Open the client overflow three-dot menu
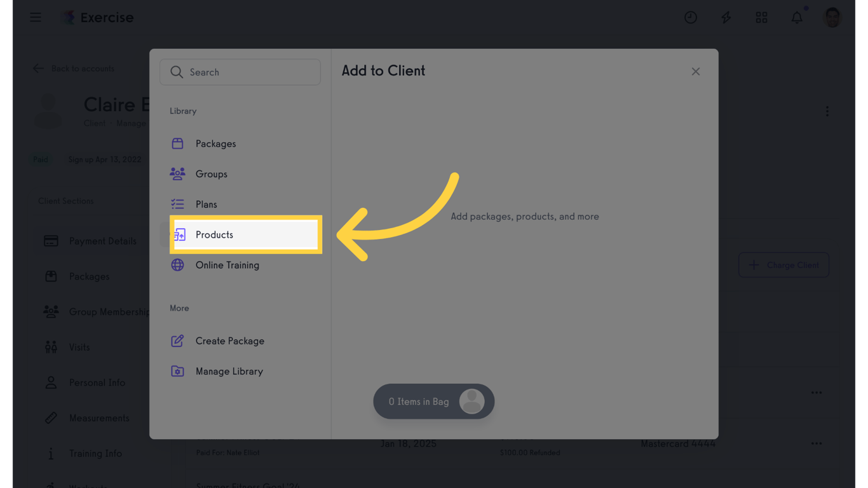868x488 pixels. point(827,111)
